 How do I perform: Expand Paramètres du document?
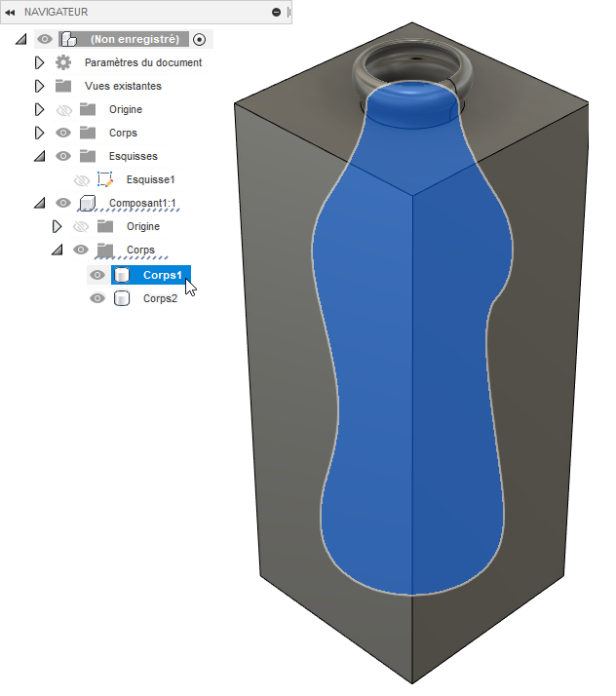pos(39,62)
